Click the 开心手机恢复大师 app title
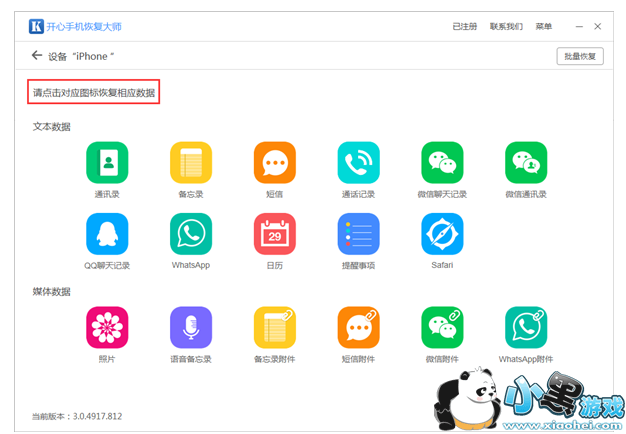626x434 pixels. pos(84,27)
